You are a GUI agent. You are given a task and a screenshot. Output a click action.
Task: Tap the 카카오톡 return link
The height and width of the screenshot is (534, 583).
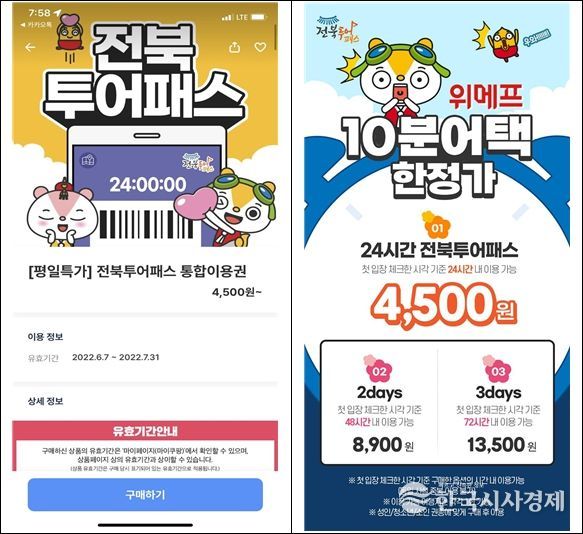click(x=36, y=25)
